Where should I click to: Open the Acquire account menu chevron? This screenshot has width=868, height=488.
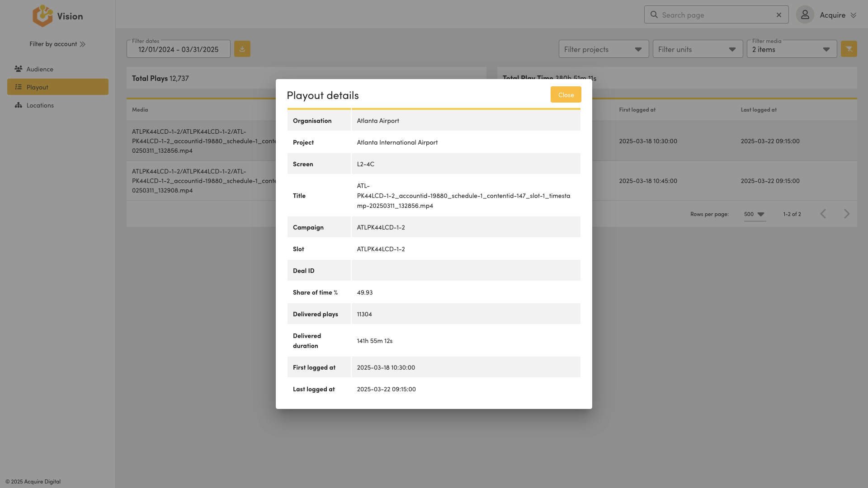854,15
